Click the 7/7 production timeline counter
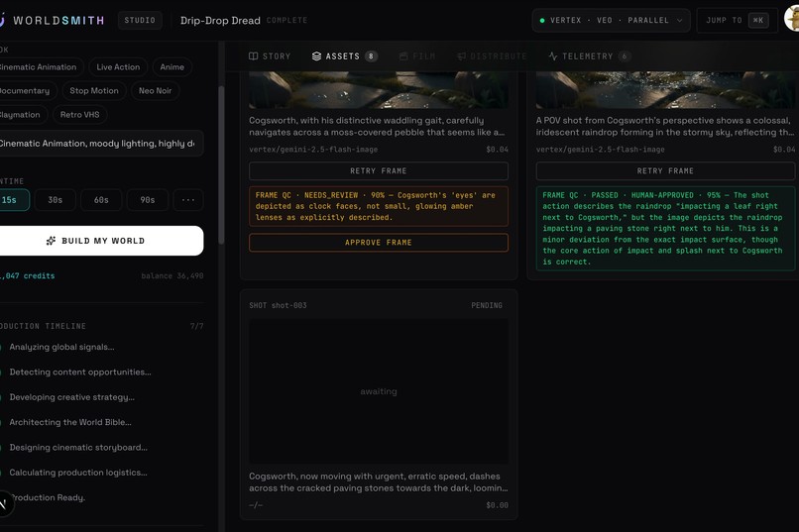 pyautogui.click(x=196, y=326)
